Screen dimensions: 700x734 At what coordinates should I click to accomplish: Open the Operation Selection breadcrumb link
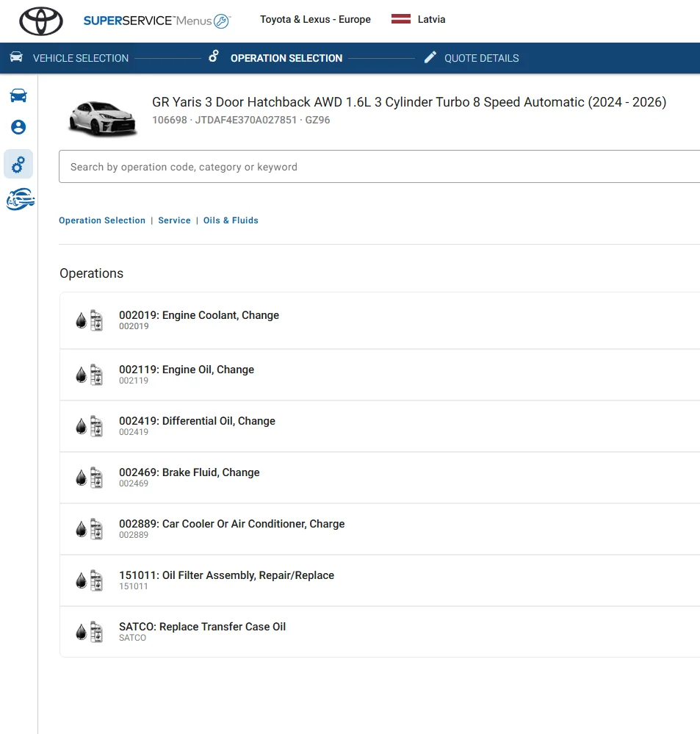(x=102, y=220)
